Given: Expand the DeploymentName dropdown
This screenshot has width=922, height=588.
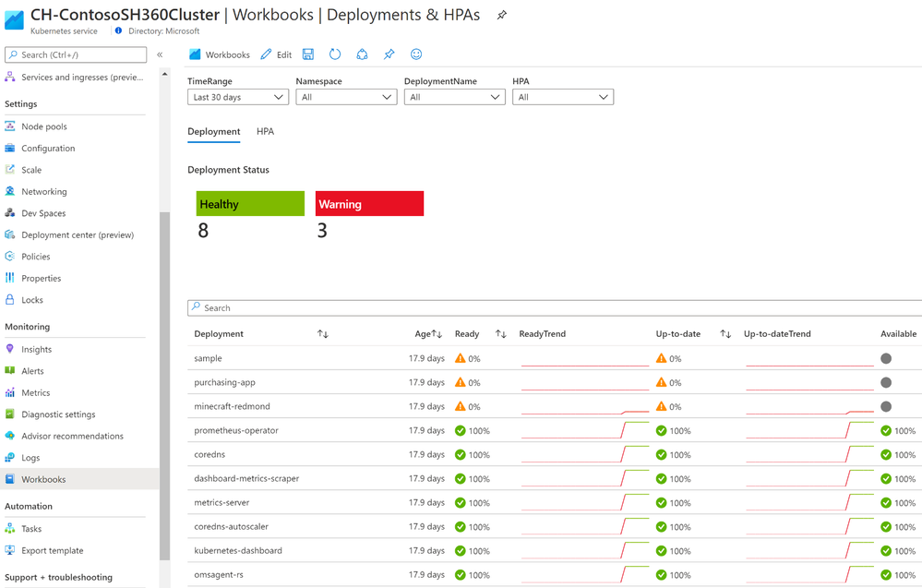Looking at the screenshot, I should point(454,97).
